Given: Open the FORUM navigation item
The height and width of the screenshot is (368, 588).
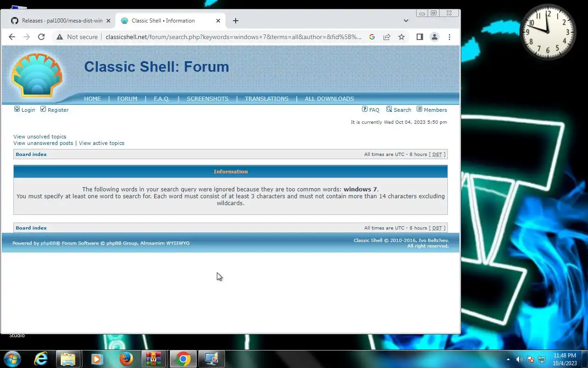Looking at the screenshot, I should pyautogui.click(x=127, y=98).
